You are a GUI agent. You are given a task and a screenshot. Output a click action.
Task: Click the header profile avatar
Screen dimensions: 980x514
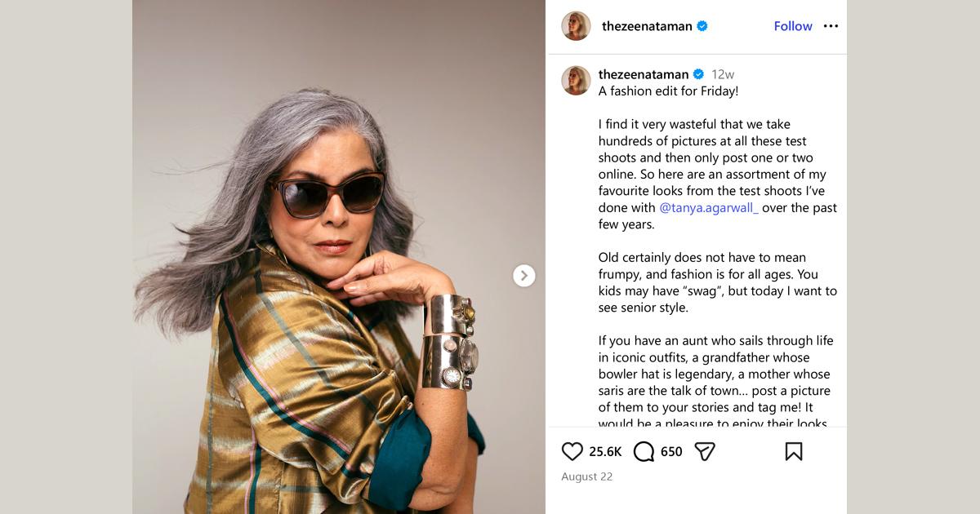point(576,26)
